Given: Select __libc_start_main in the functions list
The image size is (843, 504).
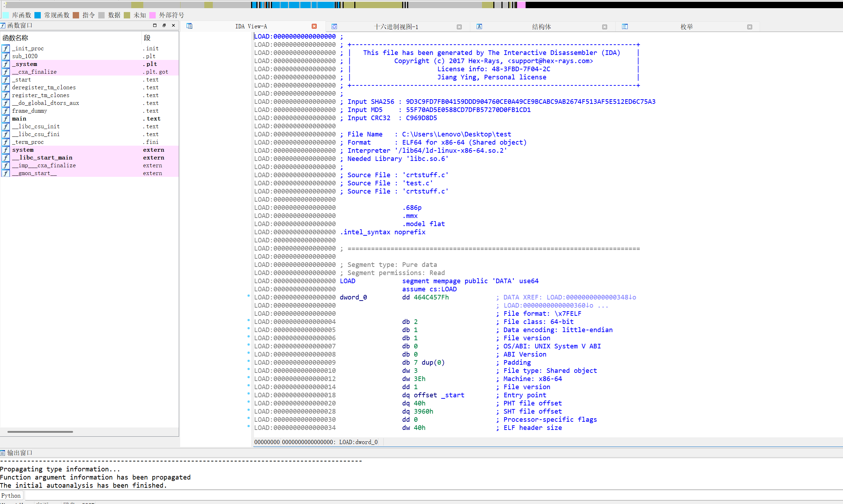Looking at the screenshot, I should pyautogui.click(x=43, y=158).
